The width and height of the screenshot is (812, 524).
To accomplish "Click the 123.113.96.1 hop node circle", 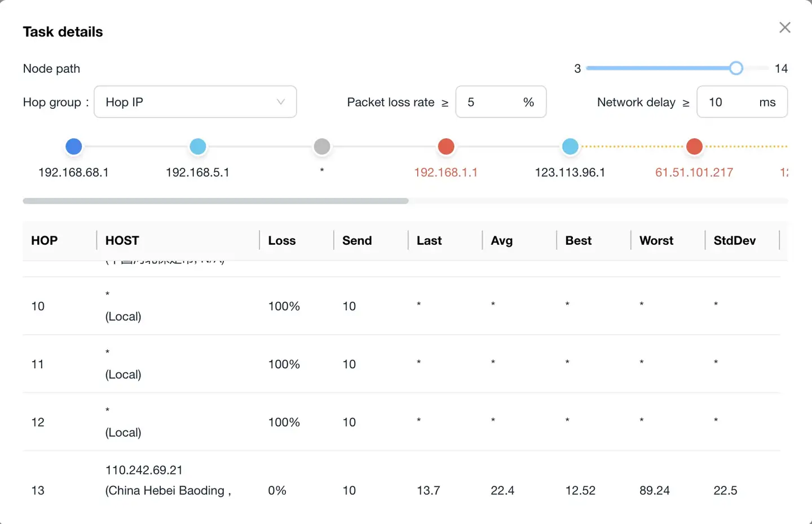I will pyautogui.click(x=570, y=147).
